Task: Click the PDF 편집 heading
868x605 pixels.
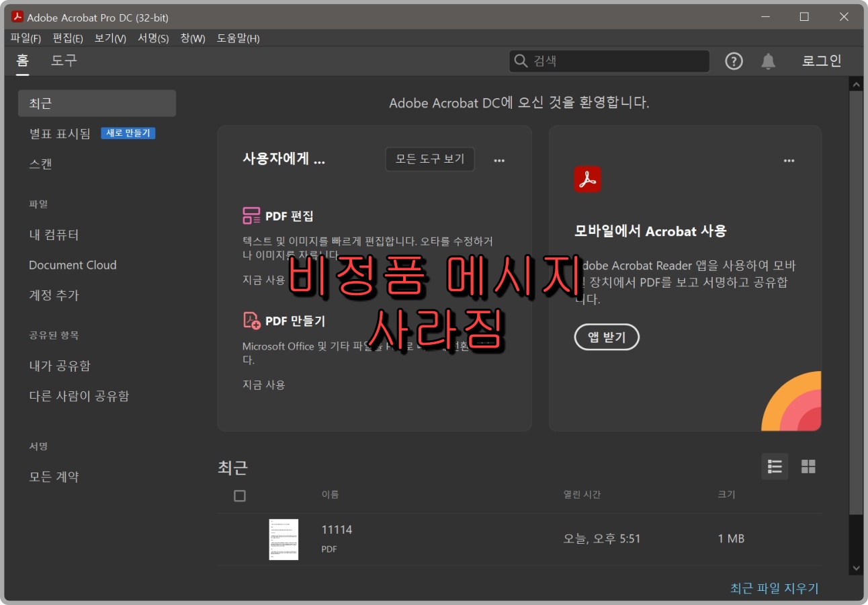Action: [x=289, y=216]
